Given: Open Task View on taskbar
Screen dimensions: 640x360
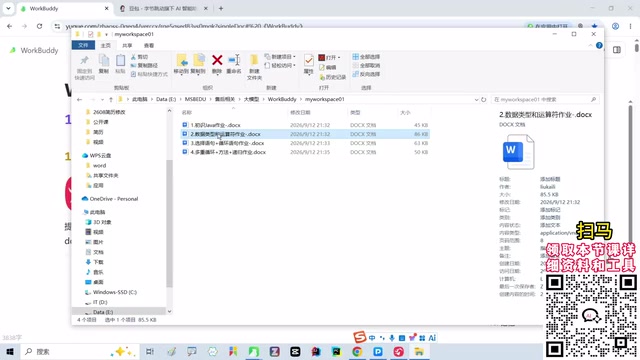Looking at the screenshot, I should tap(150, 351).
